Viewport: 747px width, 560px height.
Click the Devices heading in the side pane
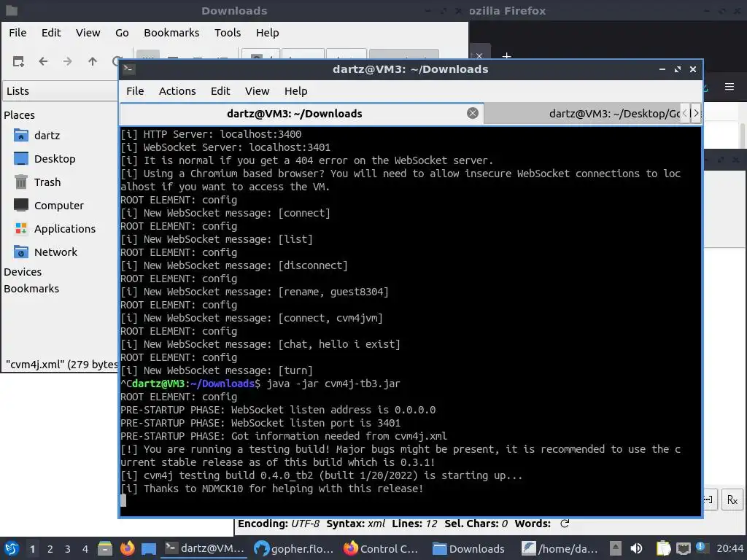(x=23, y=272)
